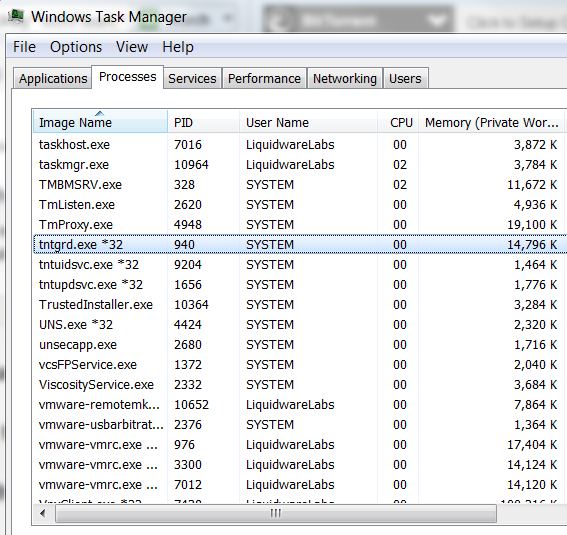567x535 pixels.
Task: Click the Windows Task Manager title icon
Action: tap(16, 16)
